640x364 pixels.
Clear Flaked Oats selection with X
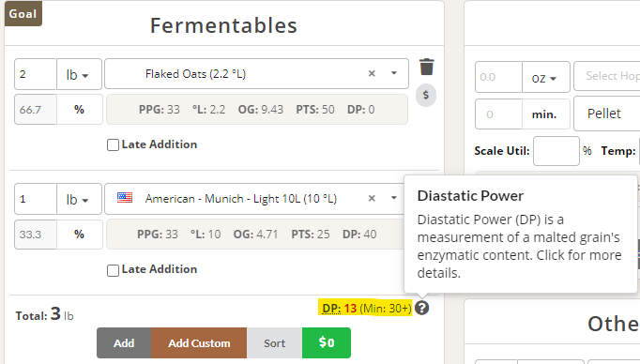(x=372, y=74)
